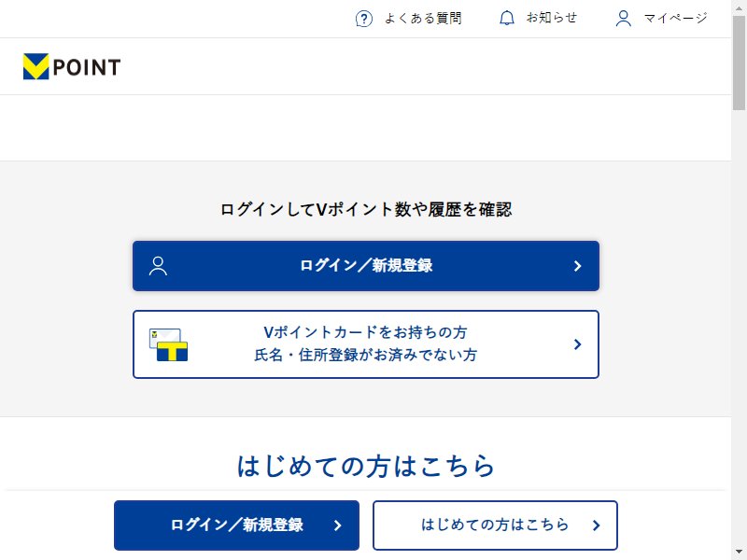Click the ログインしてVポイント数や履歴を確認 heading
This screenshot has width=747, height=560.
pyautogui.click(x=366, y=209)
